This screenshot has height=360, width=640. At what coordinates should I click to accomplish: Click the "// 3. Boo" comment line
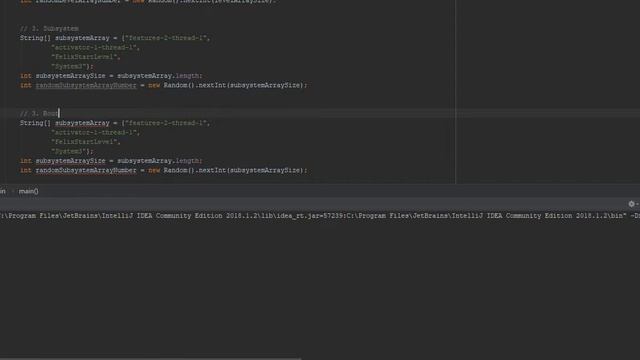pos(39,113)
